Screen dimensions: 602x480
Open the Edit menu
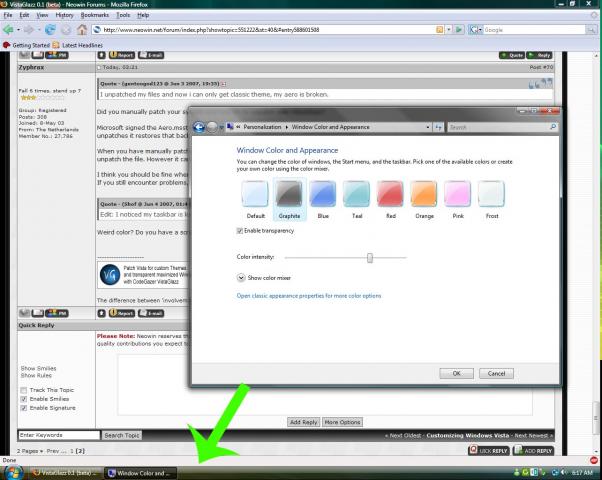24,15
